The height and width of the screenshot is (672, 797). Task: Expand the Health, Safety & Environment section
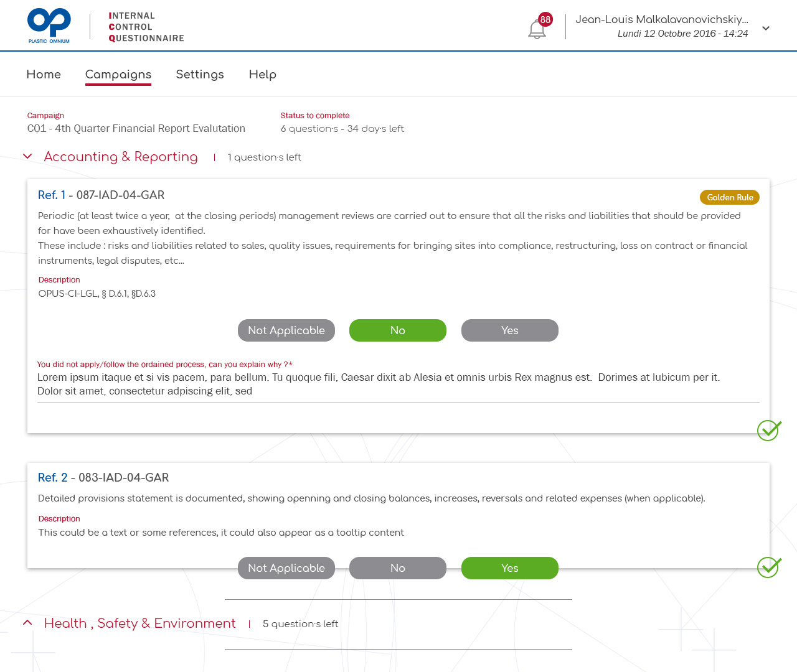coord(27,623)
